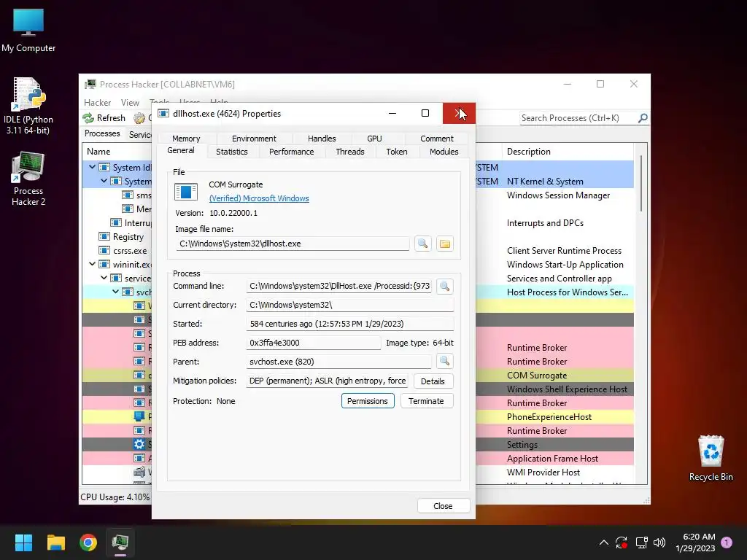The width and height of the screenshot is (747, 560).
Task: Open network status tray icon
Action: (641, 542)
